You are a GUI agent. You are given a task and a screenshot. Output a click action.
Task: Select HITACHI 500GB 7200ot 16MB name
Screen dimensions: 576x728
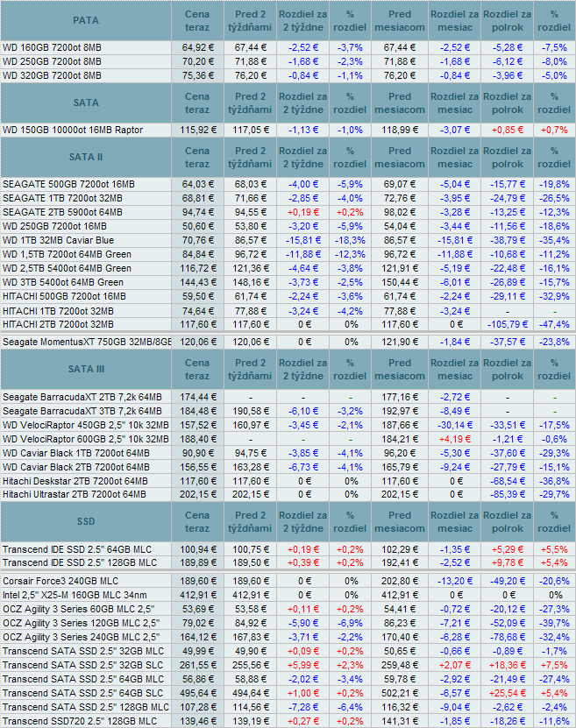(64, 296)
